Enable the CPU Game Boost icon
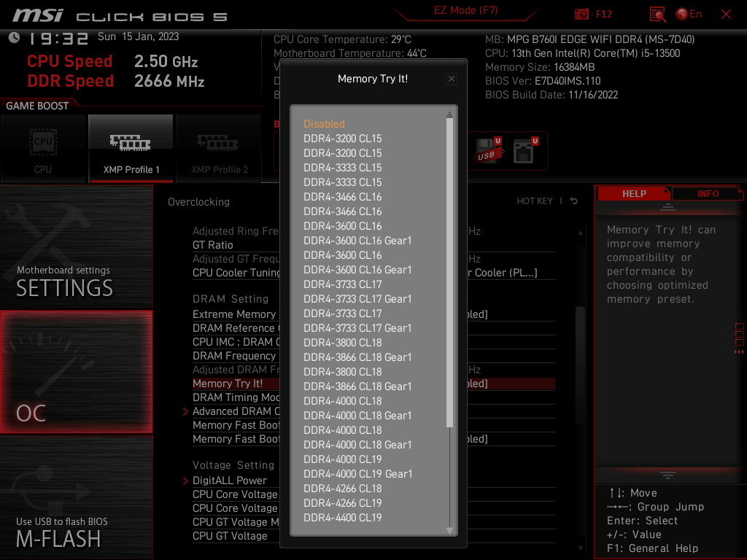The height and width of the screenshot is (560, 747). coord(43,149)
